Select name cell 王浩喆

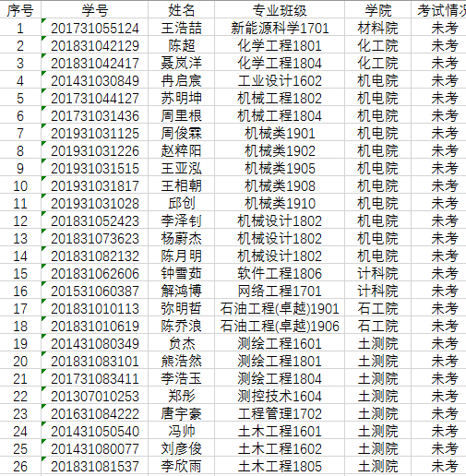point(181,27)
